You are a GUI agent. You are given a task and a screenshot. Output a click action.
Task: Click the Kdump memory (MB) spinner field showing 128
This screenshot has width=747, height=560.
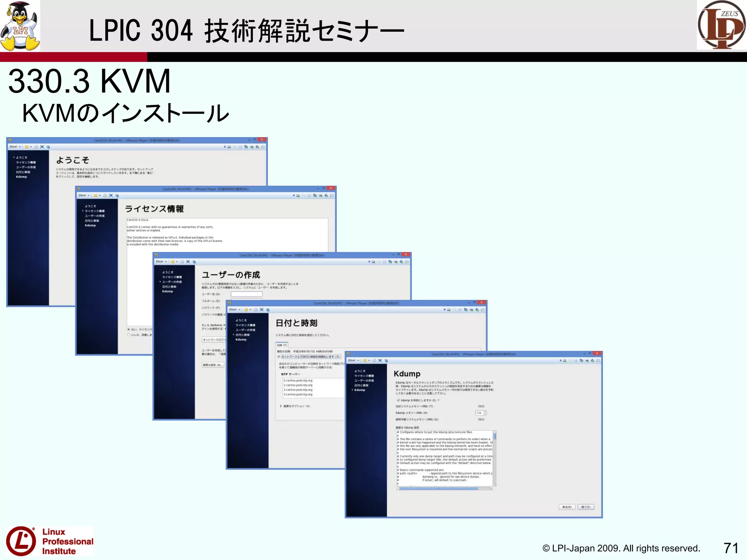coord(481,413)
